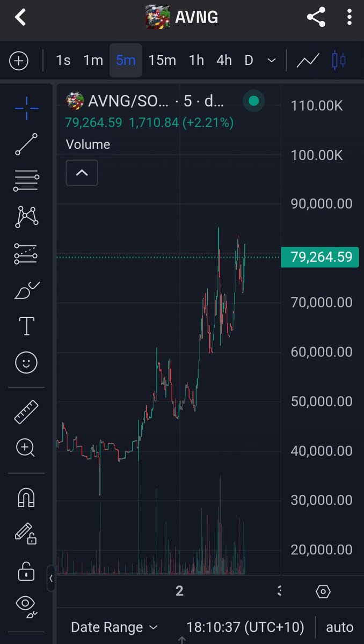
Task: Open the forecasting and projection tool
Action: tap(26, 253)
